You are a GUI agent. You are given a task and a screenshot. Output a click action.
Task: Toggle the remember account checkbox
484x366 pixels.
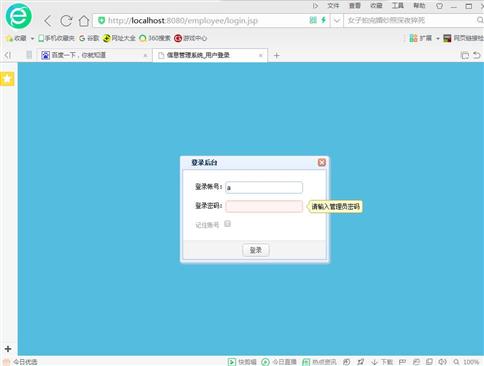point(227,224)
